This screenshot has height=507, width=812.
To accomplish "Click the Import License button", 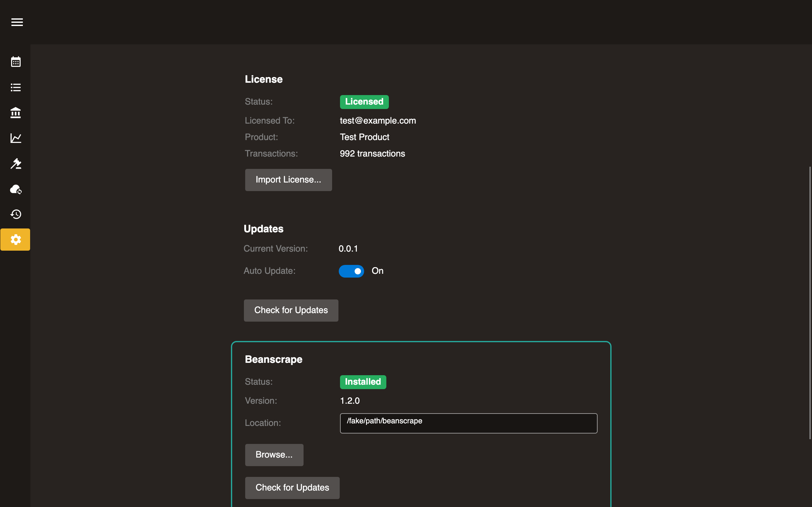I will coord(288,180).
